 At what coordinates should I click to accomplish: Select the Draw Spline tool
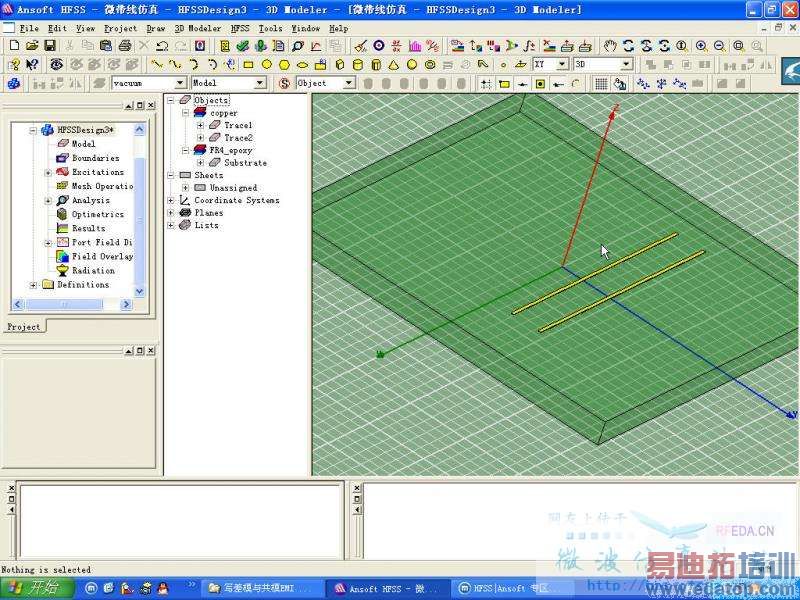174,65
